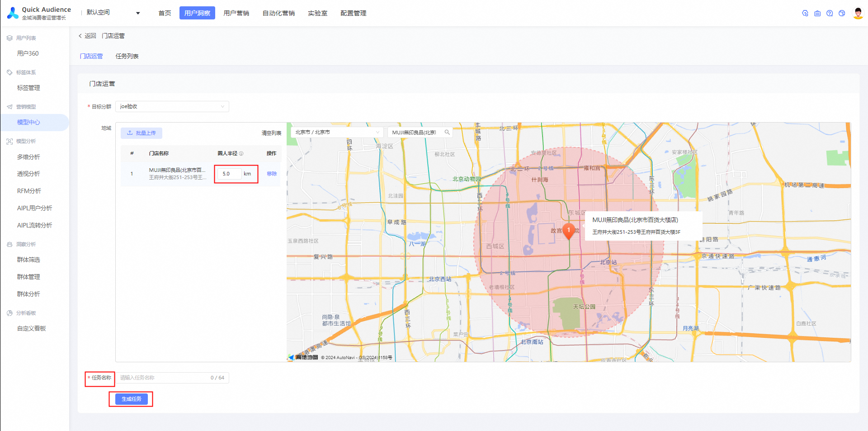Viewport: 868px width, 431px height.
Task: Open 多维分析 in the sidebar
Action: click(28, 157)
